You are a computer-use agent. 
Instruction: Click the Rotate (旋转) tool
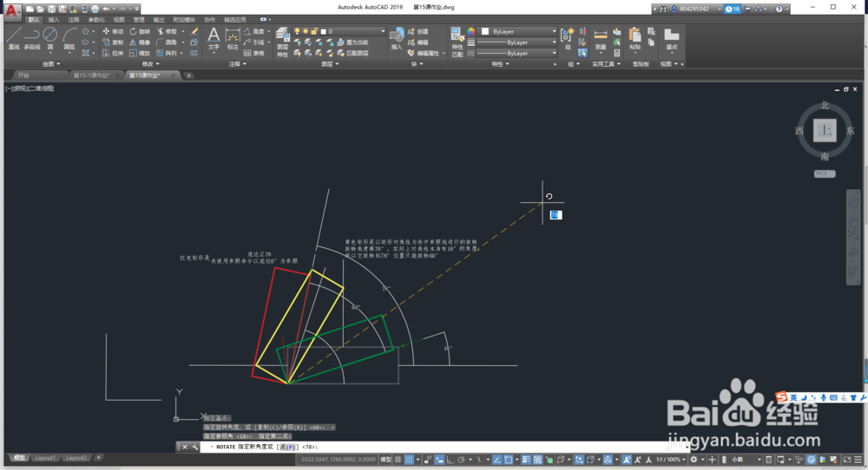tap(140, 31)
